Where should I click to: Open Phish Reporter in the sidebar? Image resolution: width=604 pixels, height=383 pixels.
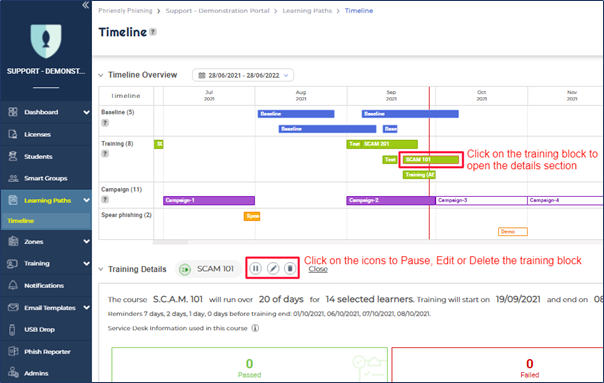click(46, 351)
